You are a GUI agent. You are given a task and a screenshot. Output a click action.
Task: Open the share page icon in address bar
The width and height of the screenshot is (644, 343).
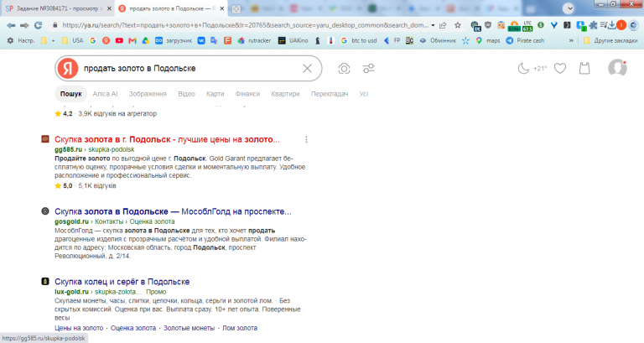[x=443, y=25]
